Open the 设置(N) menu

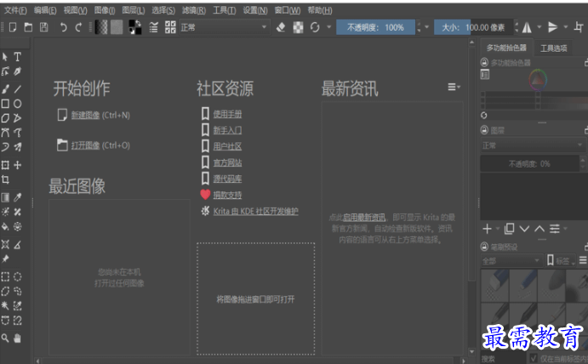[255, 10]
